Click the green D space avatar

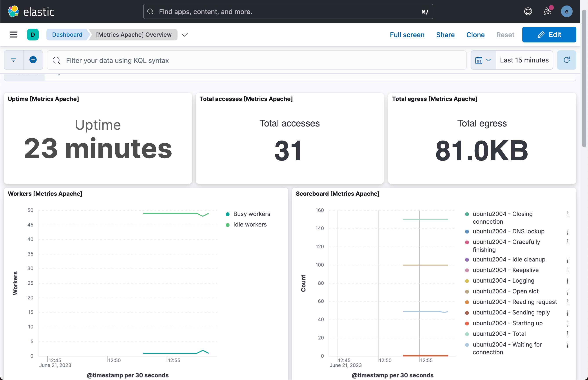click(x=33, y=35)
